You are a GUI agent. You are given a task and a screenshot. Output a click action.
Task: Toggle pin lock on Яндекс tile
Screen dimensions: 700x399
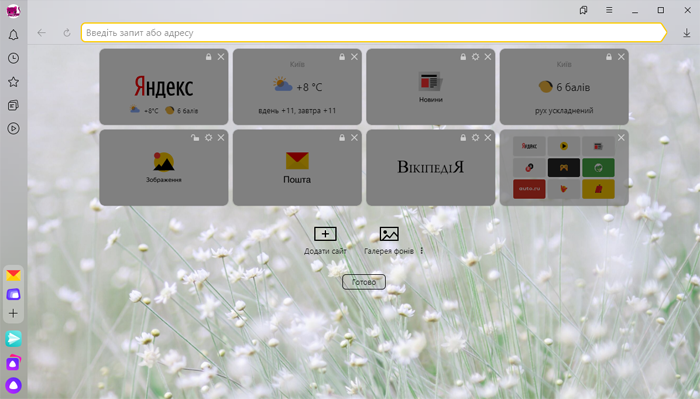tap(208, 57)
